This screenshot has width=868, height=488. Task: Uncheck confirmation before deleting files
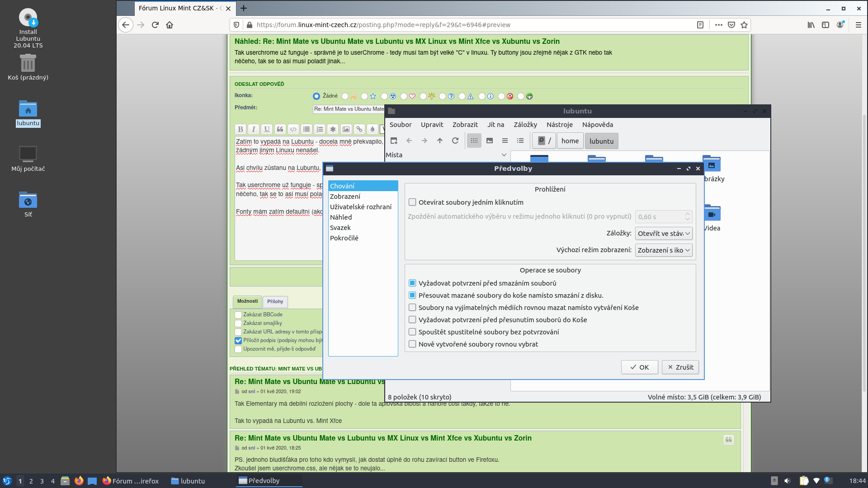(412, 283)
